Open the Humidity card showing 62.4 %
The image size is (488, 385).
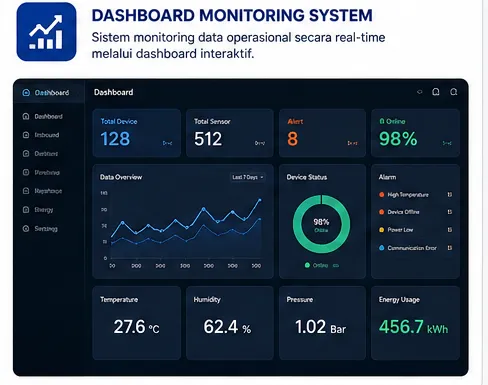[x=230, y=323]
